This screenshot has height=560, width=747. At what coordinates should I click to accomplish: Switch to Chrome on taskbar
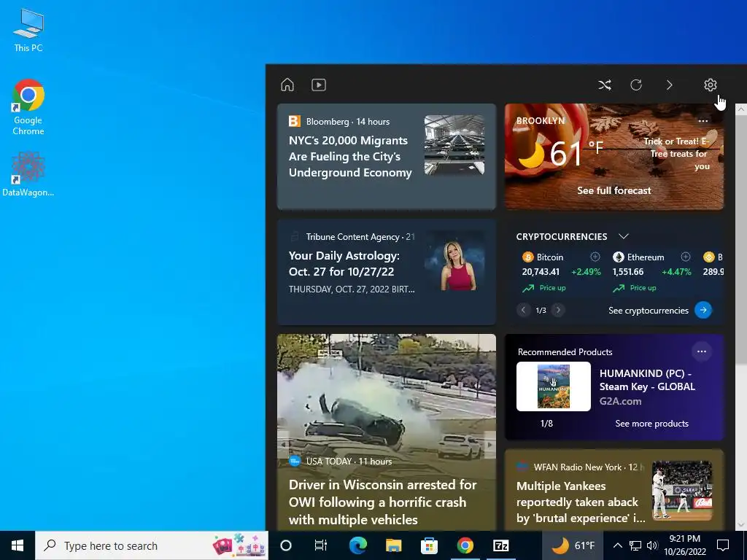(x=465, y=545)
